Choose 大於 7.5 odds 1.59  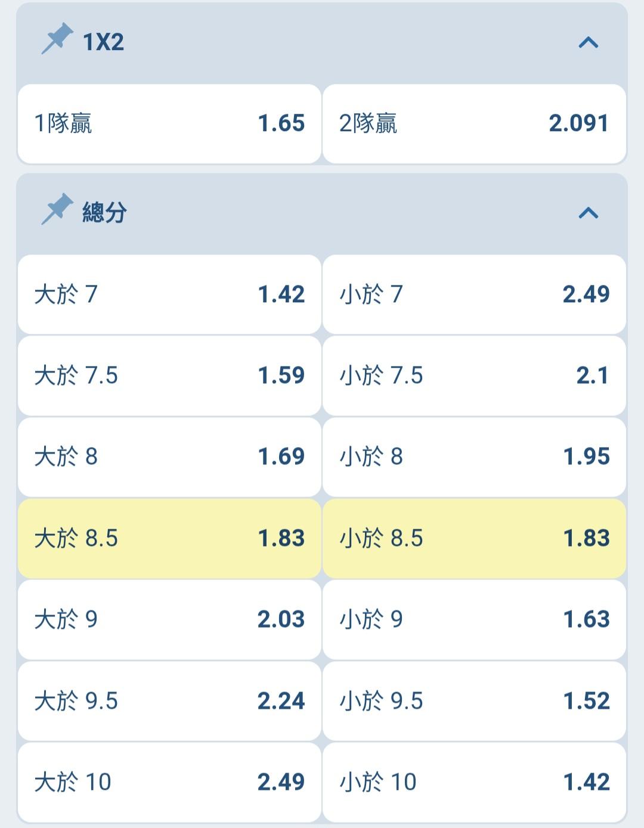pos(169,376)
